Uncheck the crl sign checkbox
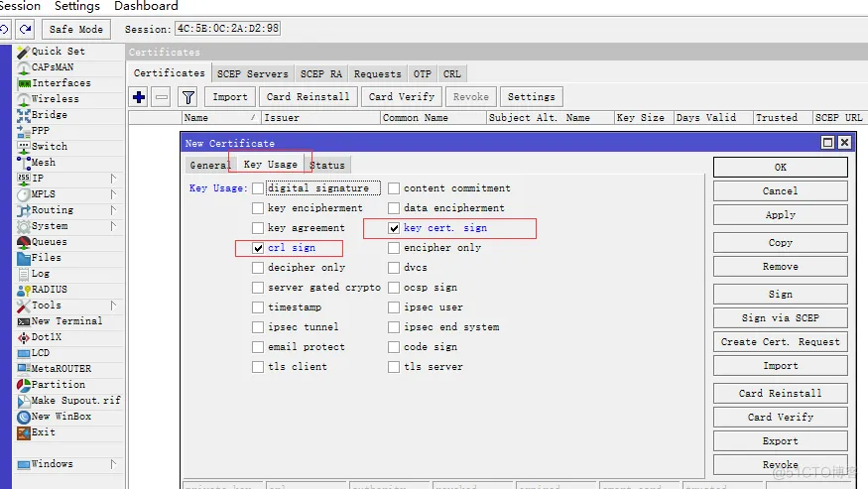Image resolution: width=868 pixels, height=489 pixels. tap(258, 248)
